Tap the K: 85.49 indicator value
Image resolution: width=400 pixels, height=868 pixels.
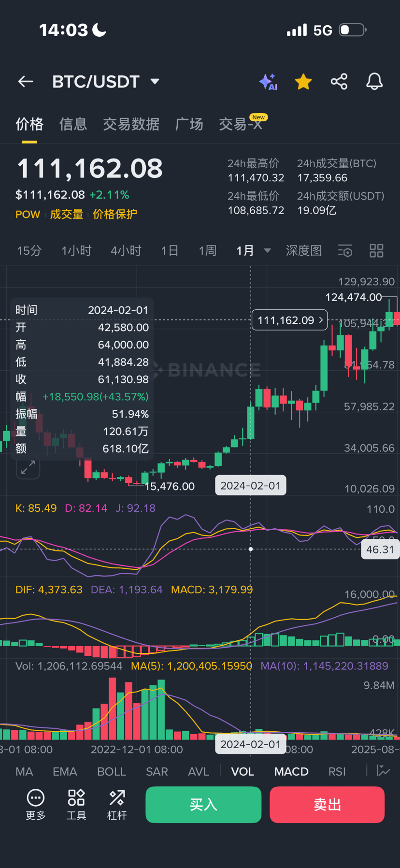(x=36, y=508)
